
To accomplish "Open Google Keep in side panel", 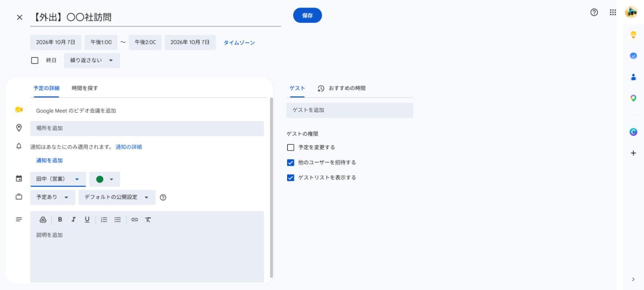I will (x=633, y=35).
